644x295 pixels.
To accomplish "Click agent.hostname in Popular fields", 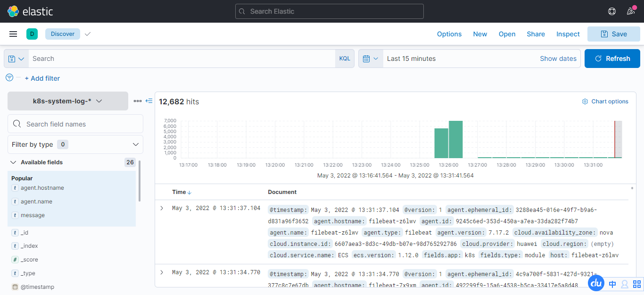I will pyautogui.click(x=42, y=188).
